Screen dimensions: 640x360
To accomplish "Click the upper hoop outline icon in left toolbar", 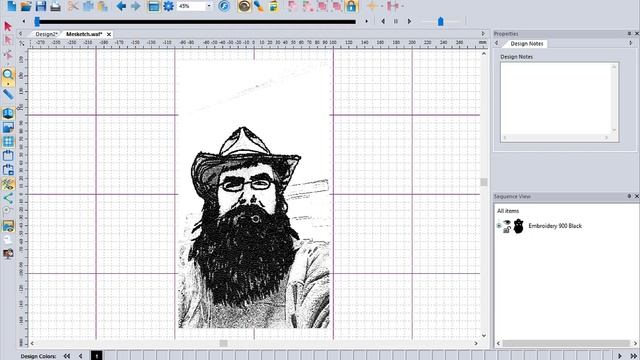I will click(x=8, y=156).
